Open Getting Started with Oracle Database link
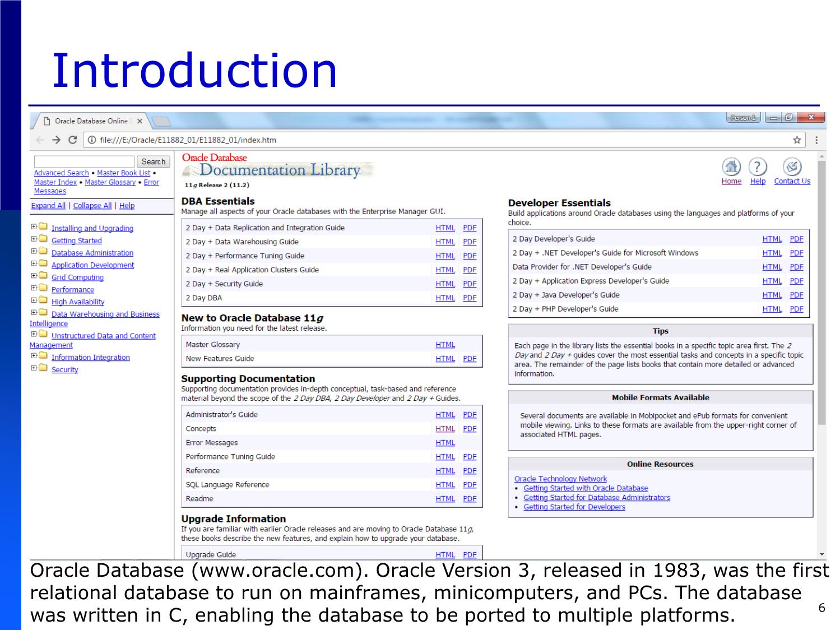 (x=586, y=489)
